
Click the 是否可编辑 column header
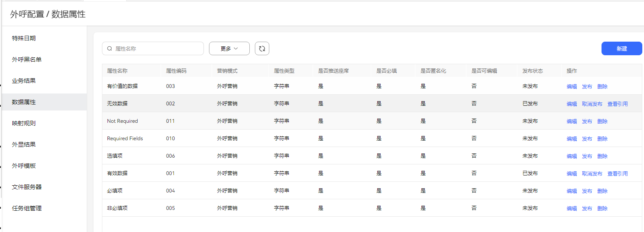pos(484,71)
